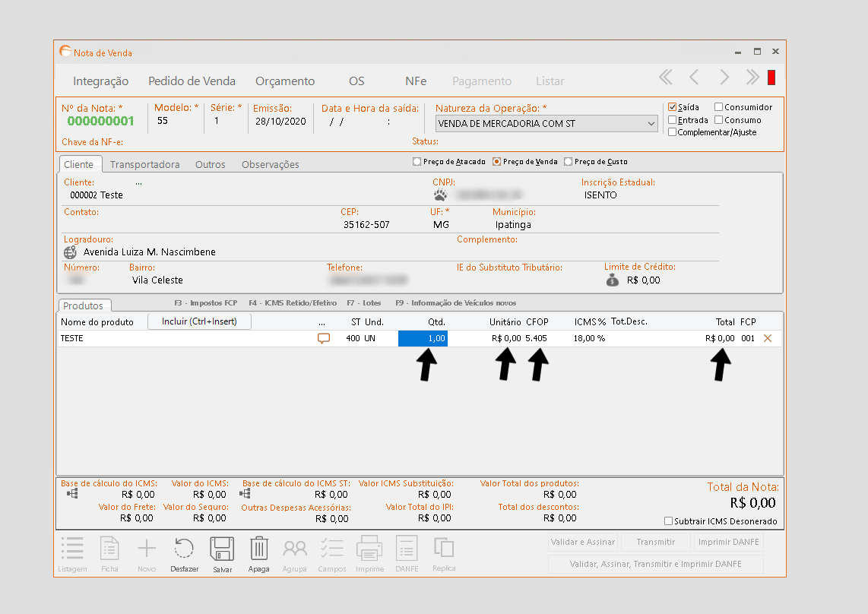Select Preço de Custo radio option
Screen dimensions: 868x614
click(568, 162)
